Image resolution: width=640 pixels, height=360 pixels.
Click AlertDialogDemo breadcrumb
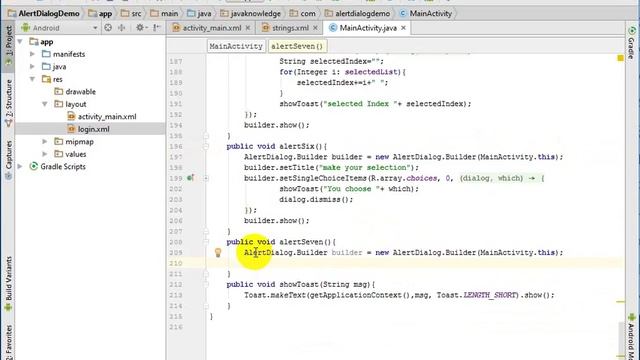44,13
